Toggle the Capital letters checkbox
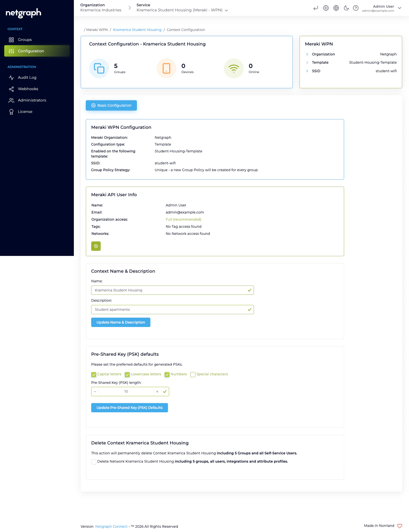 coord(94,374)
